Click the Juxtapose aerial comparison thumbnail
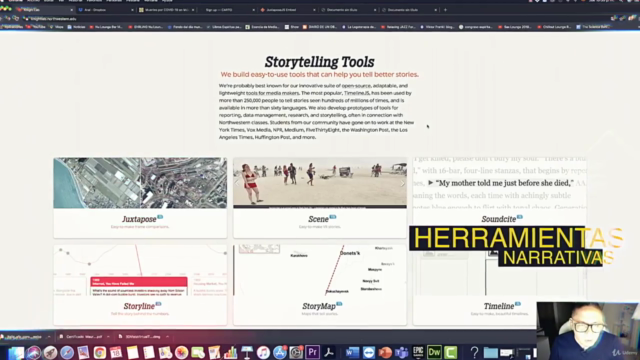Viewport: 640px width, 360px height. [140, 183]
